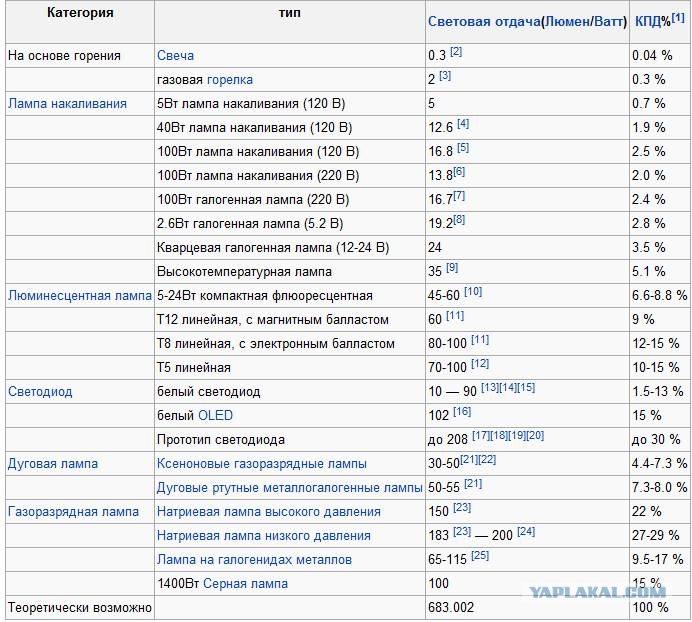Viewport: 692px width, 622px height.
Task: Open Натриевая лампа высокого давления link
Action: (269, 512)
